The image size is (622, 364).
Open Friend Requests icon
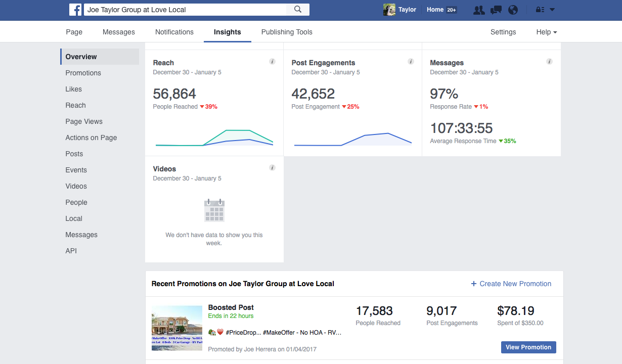pos(479,10)
